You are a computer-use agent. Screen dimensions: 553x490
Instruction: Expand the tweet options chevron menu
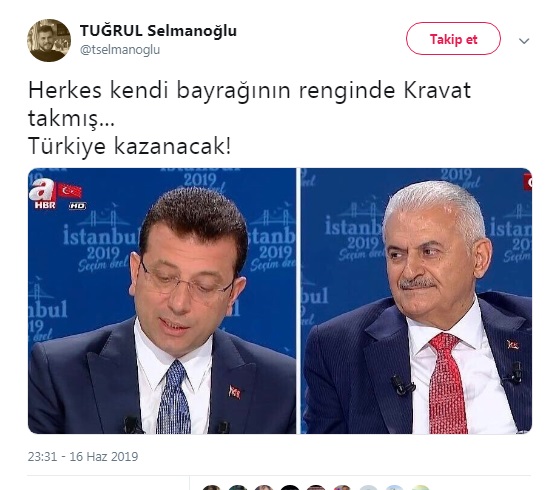(x=524, y=41)
